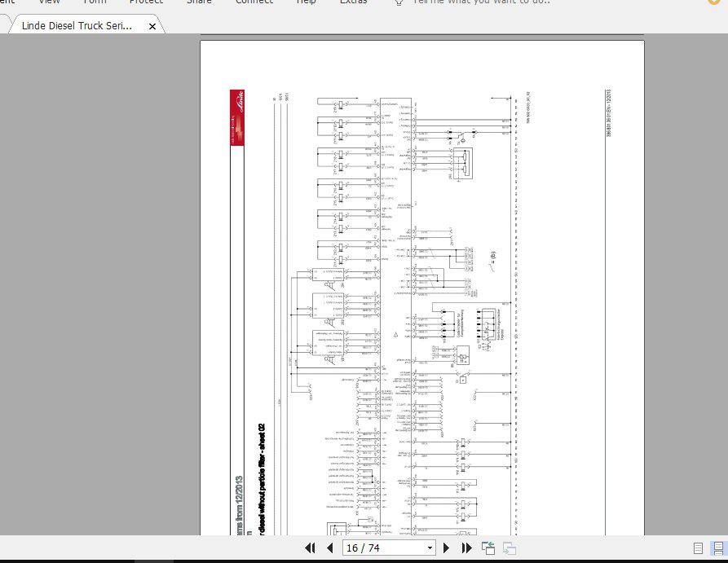This screenshot has width=728, height=563.
Task: Open the View menu
Action: click(49, 2)
